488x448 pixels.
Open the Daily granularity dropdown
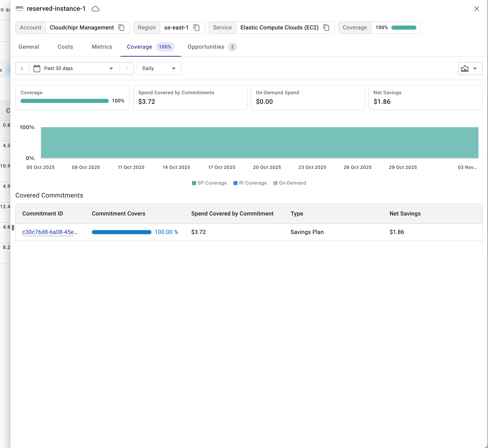click(159, 68)
